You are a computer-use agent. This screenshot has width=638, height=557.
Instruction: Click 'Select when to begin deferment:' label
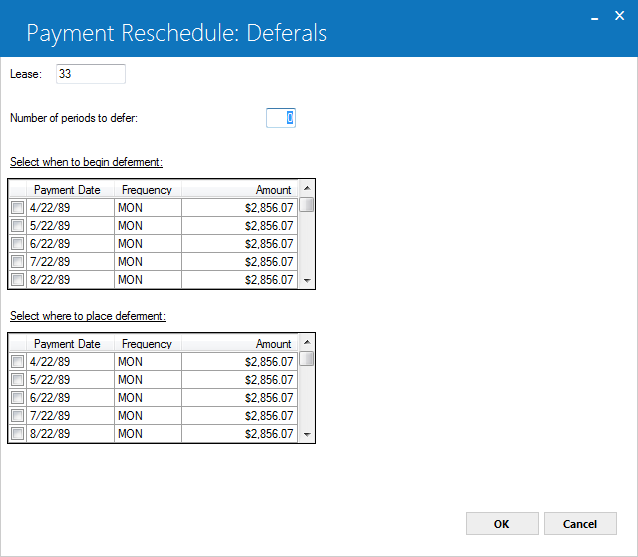pyautogui.click(x=86, y=162)
